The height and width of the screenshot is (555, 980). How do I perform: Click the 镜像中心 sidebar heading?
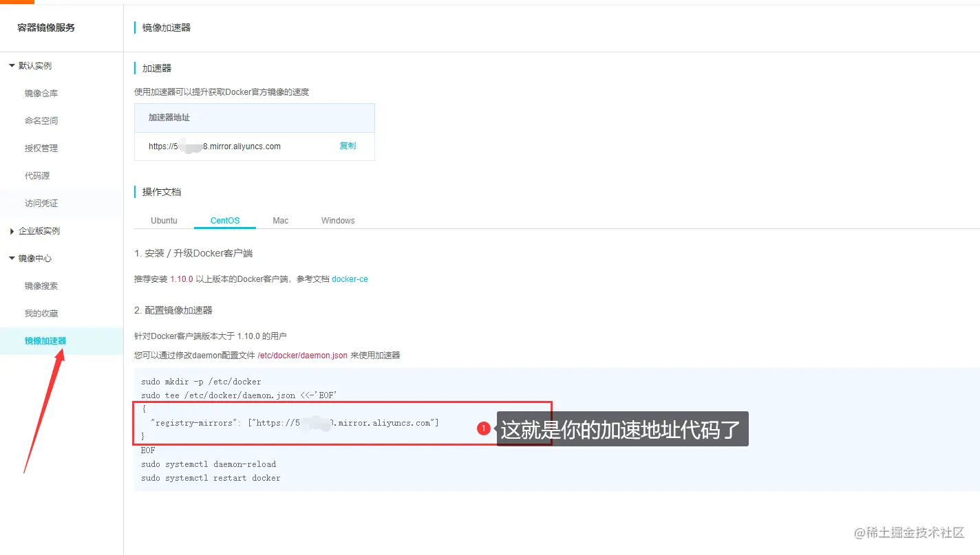tap(35, 259)
